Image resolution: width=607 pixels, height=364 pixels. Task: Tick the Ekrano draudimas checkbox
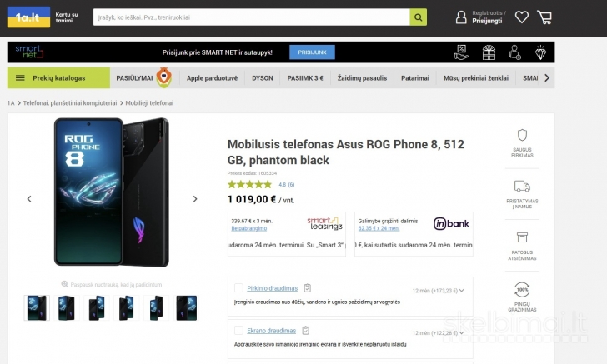[239, 331]
